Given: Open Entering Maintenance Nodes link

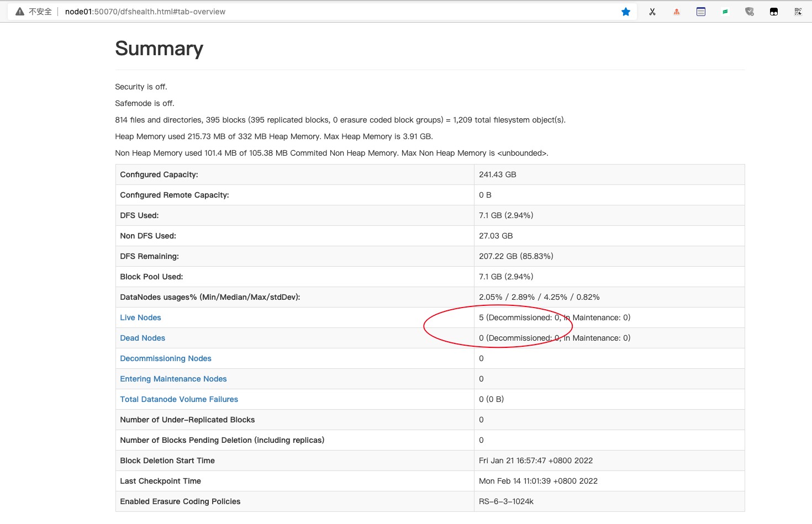Looking at the screenshot, I should [173, 379].
